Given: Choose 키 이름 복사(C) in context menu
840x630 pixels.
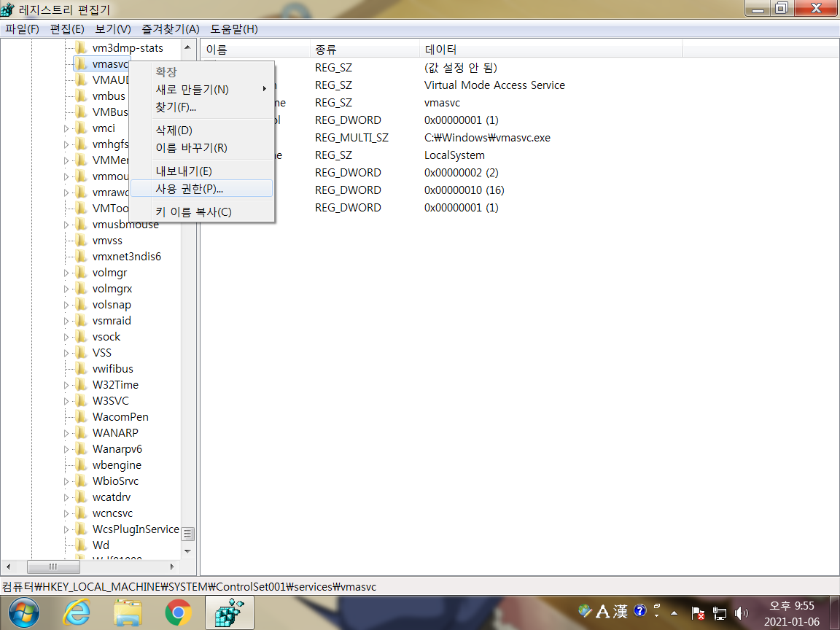Looking at the screenshot, I should click(x=201, y=211).
